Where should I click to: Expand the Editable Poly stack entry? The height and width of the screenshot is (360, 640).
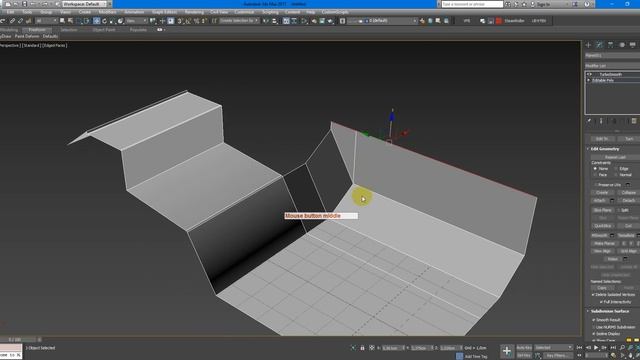(x=589, y=80)
